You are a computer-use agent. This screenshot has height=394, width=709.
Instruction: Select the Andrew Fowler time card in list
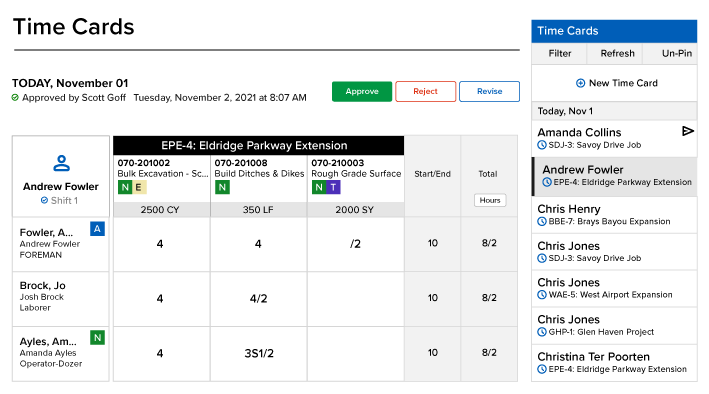[614, 176]
